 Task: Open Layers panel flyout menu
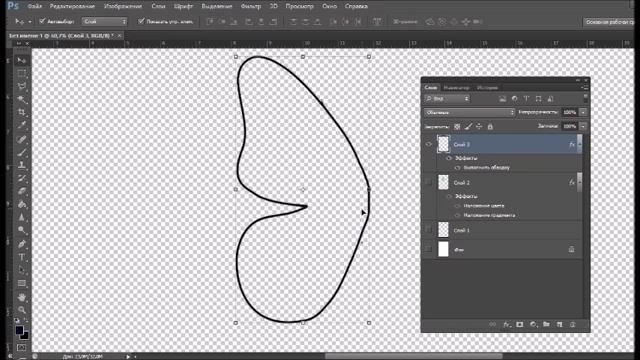[585, 87]
